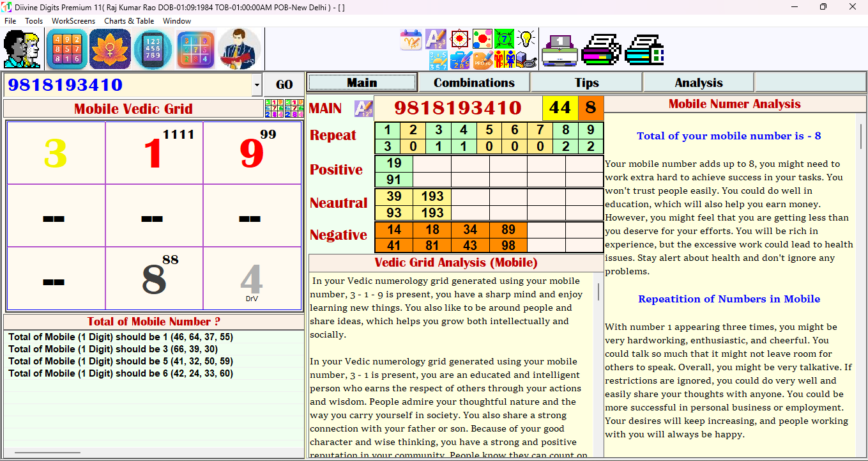Open the mobile number history dropdown
The height and width of the screenshot is (461, 868).
(257, 84)
